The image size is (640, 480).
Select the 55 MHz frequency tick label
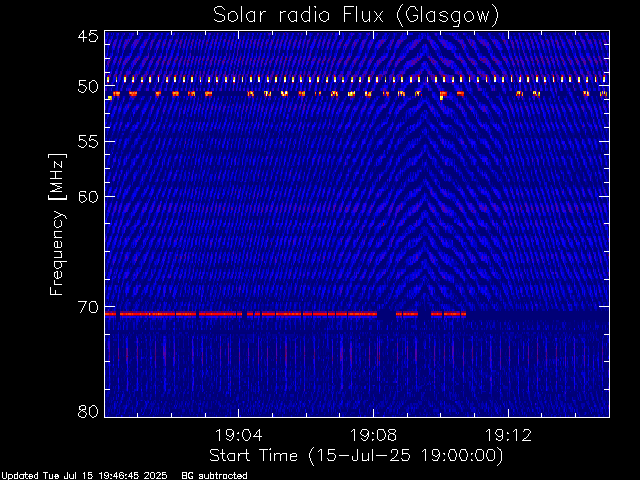tap(87, 142)
